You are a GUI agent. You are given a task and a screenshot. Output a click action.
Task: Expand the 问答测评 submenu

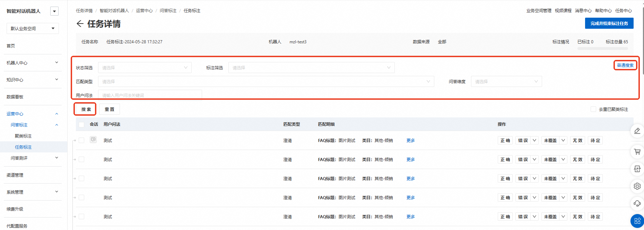coord(34,158)
